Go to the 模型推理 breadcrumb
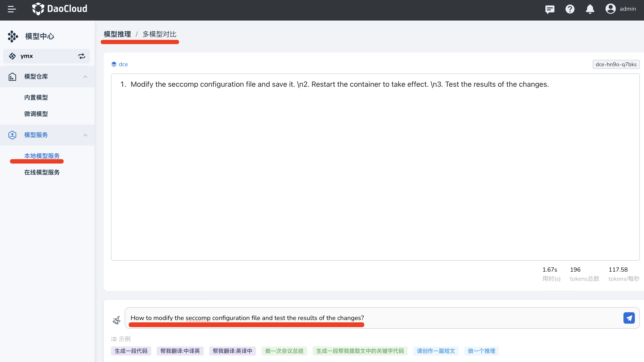 click(117, 34)
